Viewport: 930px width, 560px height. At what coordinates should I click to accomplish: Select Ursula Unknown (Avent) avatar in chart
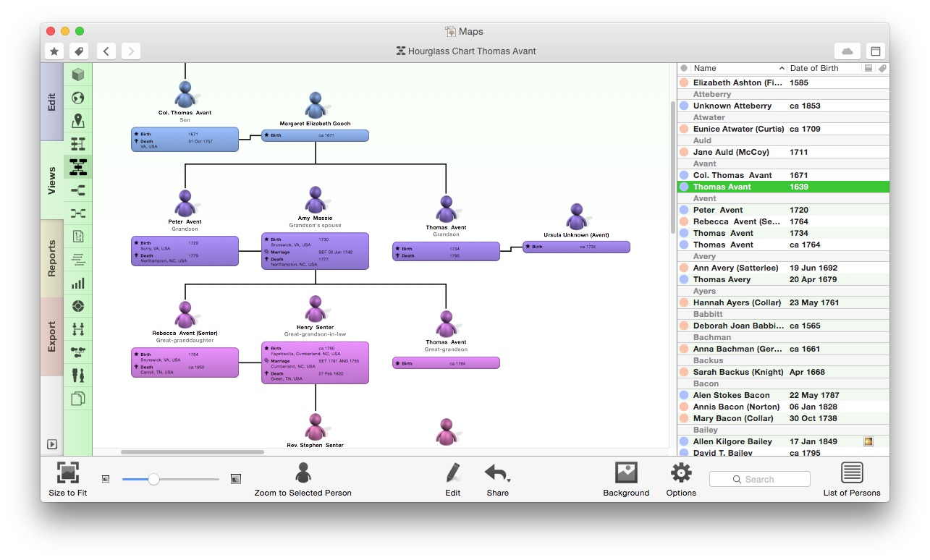pos(577,217)
